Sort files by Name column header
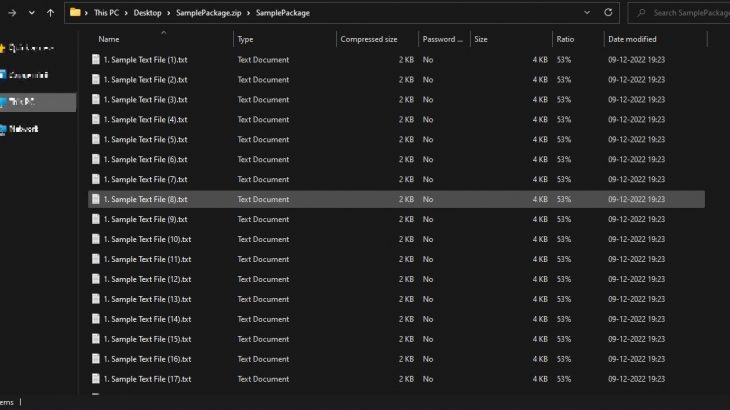The image size is (730, 410). click(109, 39)
